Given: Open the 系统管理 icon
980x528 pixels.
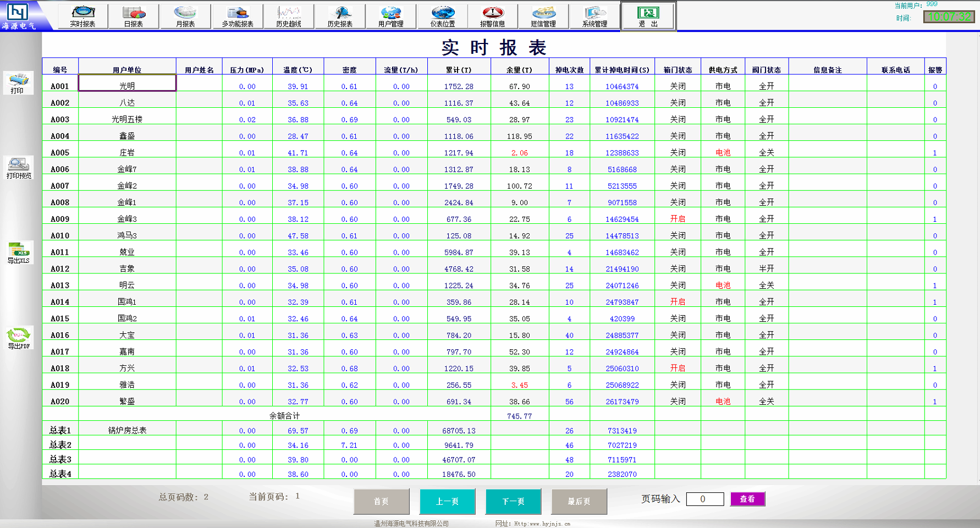Looking at the screenshot, I should tap(594, 16).
